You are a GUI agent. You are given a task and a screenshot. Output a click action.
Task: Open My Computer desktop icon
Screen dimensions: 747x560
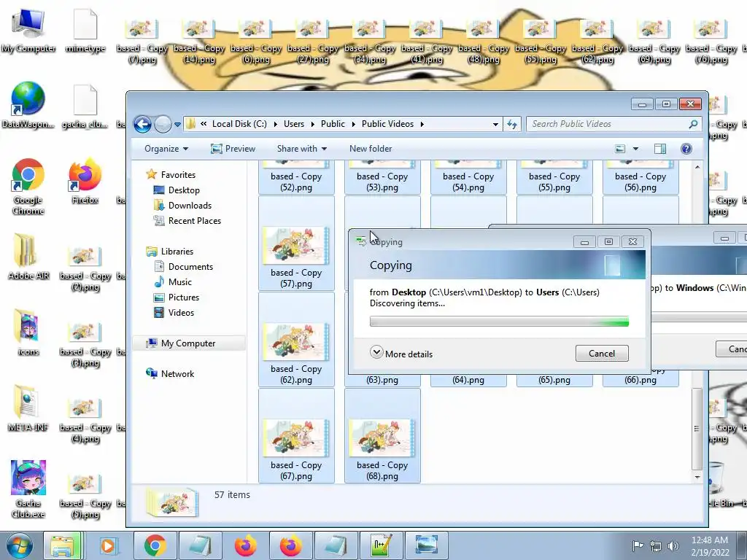(x=28, y=31)
